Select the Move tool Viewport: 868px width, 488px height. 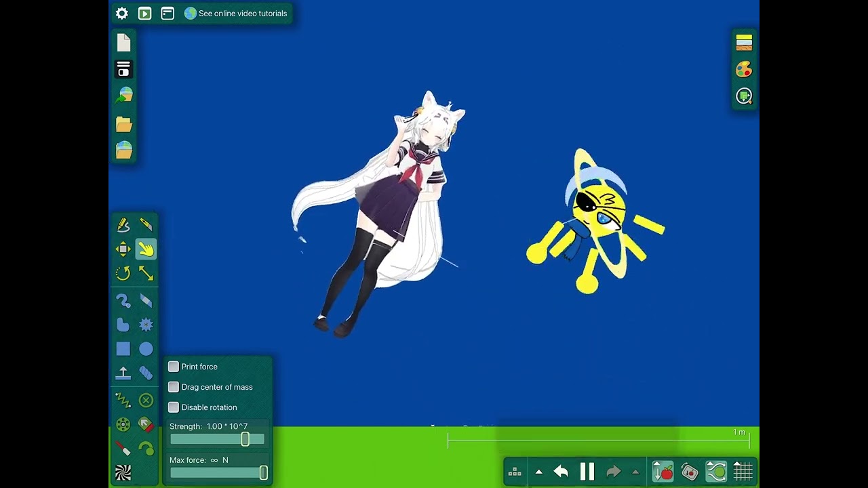[x=123, y=249]
